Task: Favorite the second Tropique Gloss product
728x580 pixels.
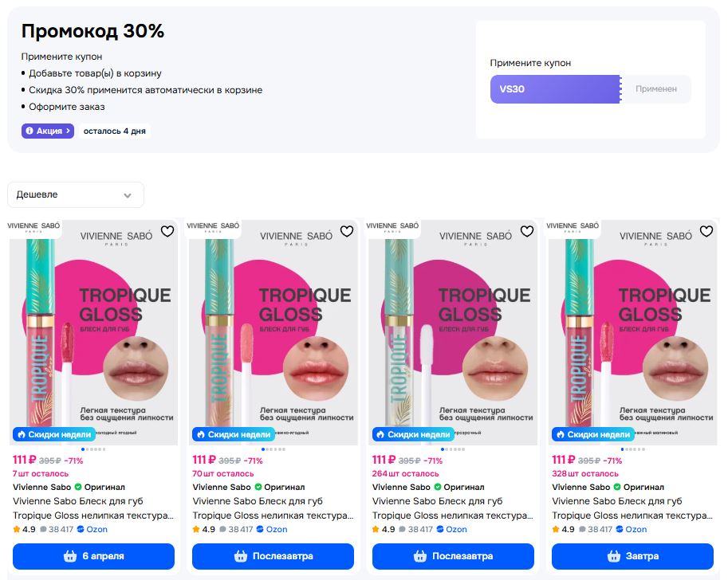Action: tap(347, 231)
